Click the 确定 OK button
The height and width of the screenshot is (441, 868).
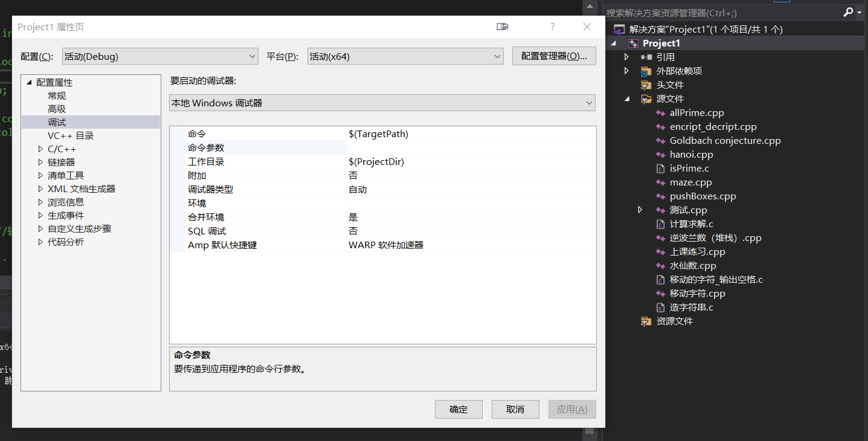coord(458,410)
